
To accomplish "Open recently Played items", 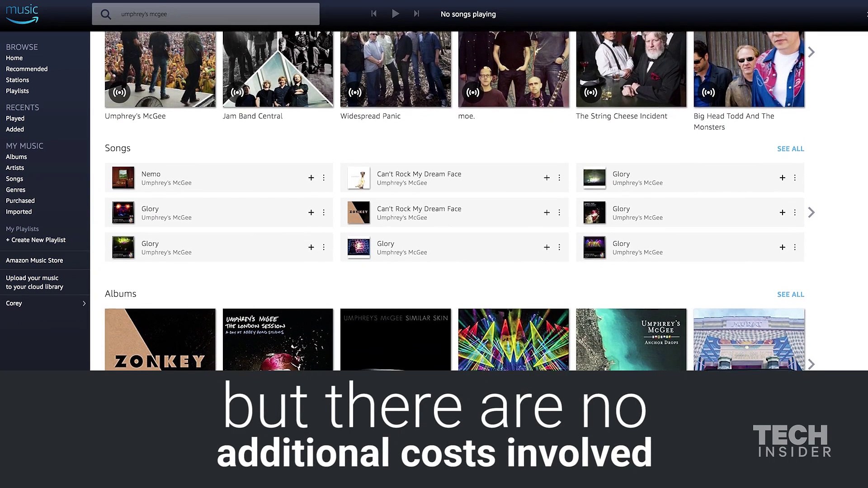I will coord(15,118).
